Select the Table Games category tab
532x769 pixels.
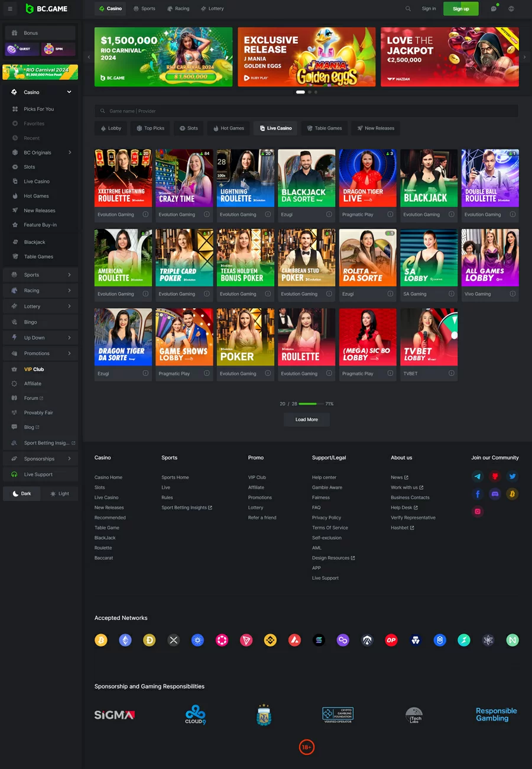point(324,128)
